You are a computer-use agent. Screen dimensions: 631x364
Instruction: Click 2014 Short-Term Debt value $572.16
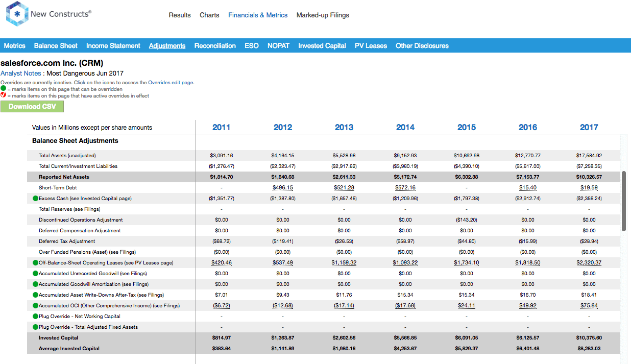pyautogui.click(x=405, y=188)
